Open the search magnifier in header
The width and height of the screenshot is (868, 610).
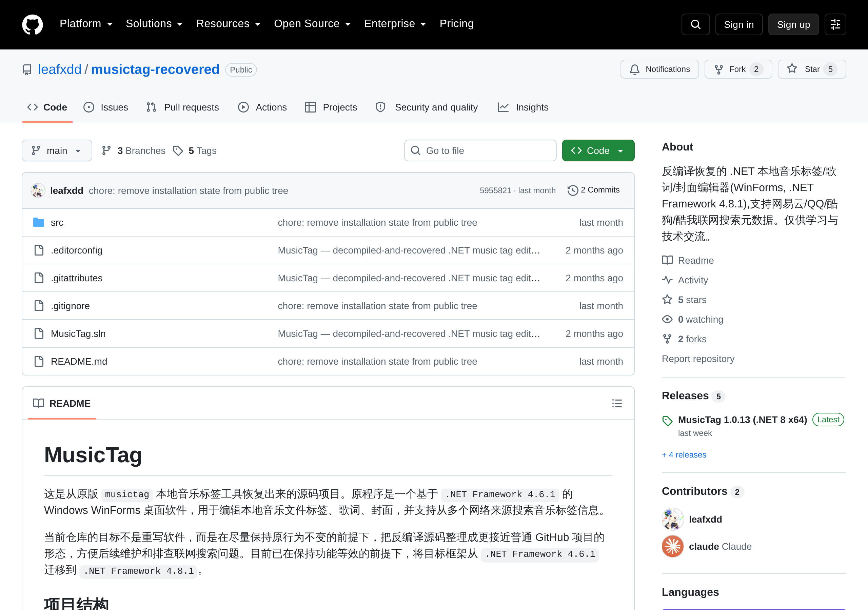pyautogui.click(x=695, y=24)
